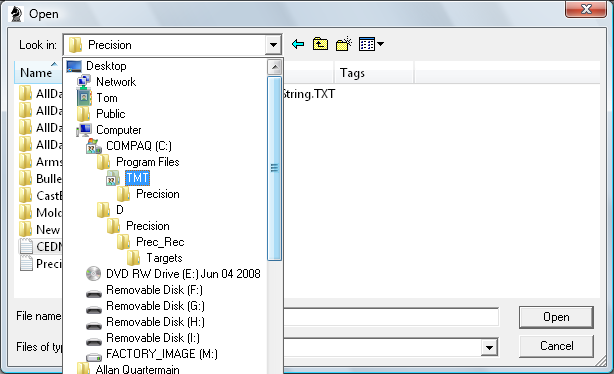The height and width of the screenshot is (374, 614).
Task: Select the Arms folder in file list
Action: pos(40,162)
